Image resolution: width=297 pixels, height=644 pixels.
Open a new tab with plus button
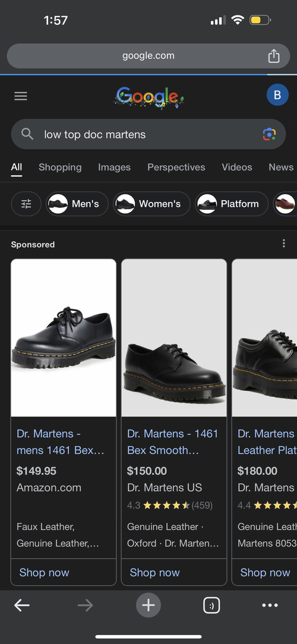(x=148, y=605)
